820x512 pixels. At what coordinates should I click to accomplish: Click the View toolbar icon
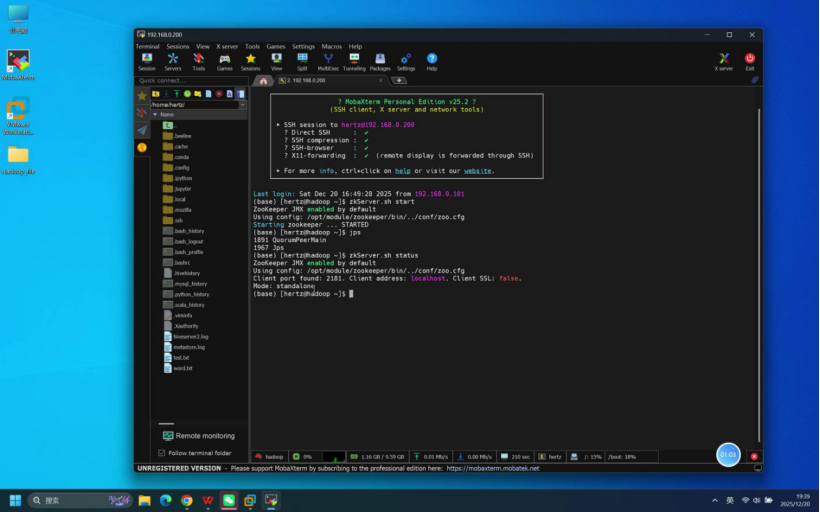(276, 62)
